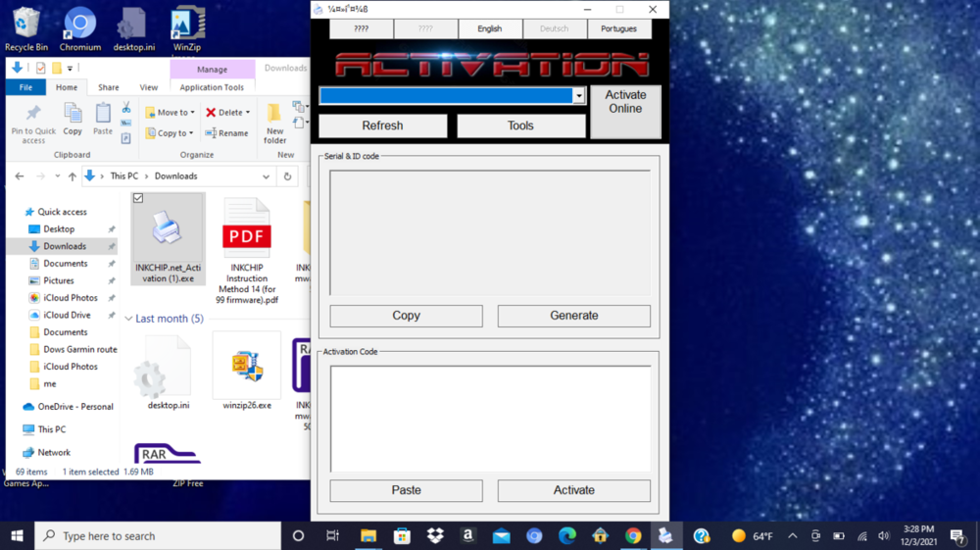Image resolution: width=980 pixels, height=550 pixels.
Task: Open the Tools button
Action: click(x=520, y=125)
